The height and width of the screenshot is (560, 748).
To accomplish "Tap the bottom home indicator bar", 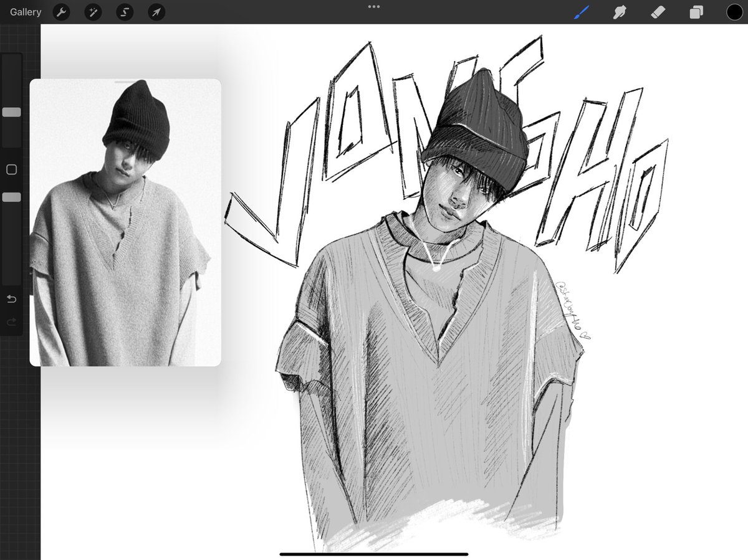I will coord(374,554).
